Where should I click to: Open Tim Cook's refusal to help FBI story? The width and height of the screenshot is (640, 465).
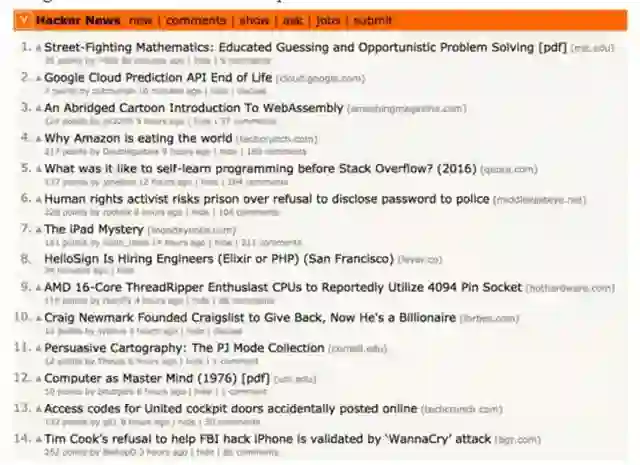click(x=267, y=439)
